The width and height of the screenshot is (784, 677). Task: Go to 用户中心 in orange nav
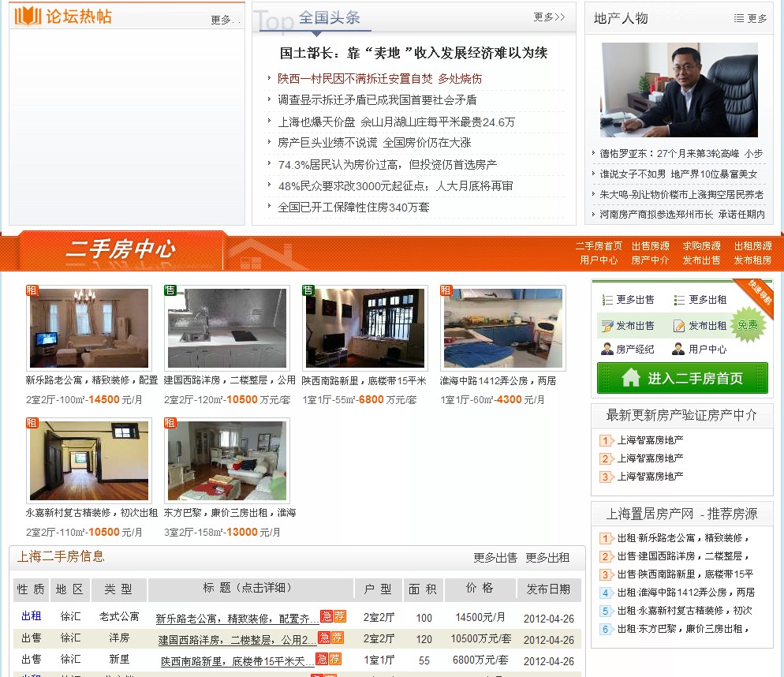(599, 260)
